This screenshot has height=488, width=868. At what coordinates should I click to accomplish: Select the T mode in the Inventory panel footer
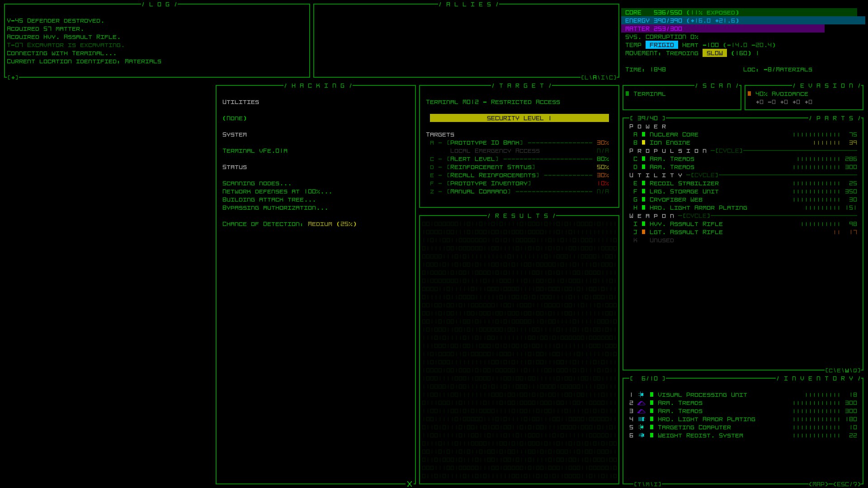pos(640,484)
